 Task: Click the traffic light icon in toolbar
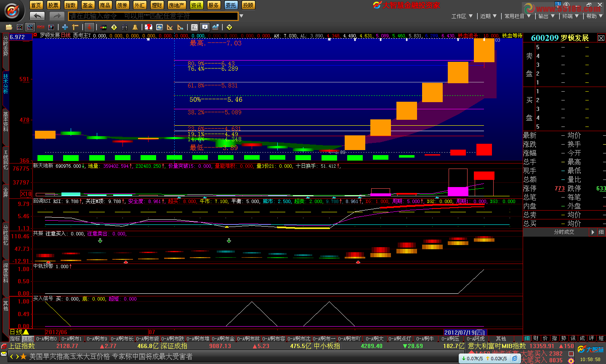(x=104, y=27)
